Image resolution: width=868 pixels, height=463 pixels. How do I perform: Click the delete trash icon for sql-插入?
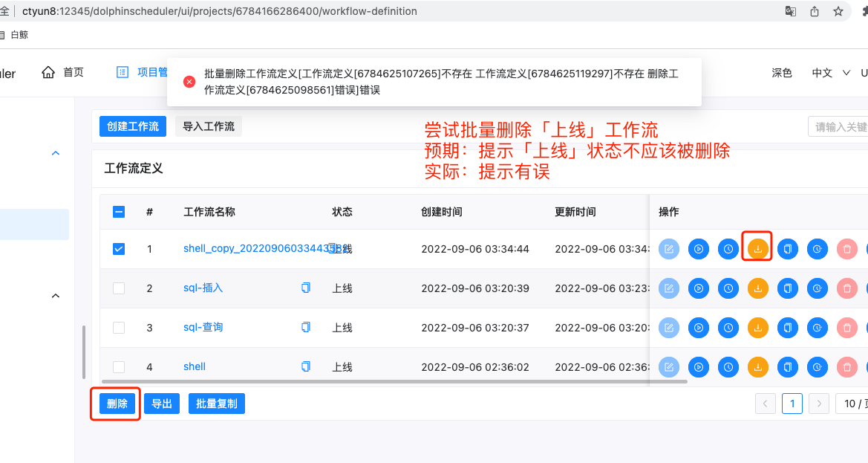click(x=847, y=288)
